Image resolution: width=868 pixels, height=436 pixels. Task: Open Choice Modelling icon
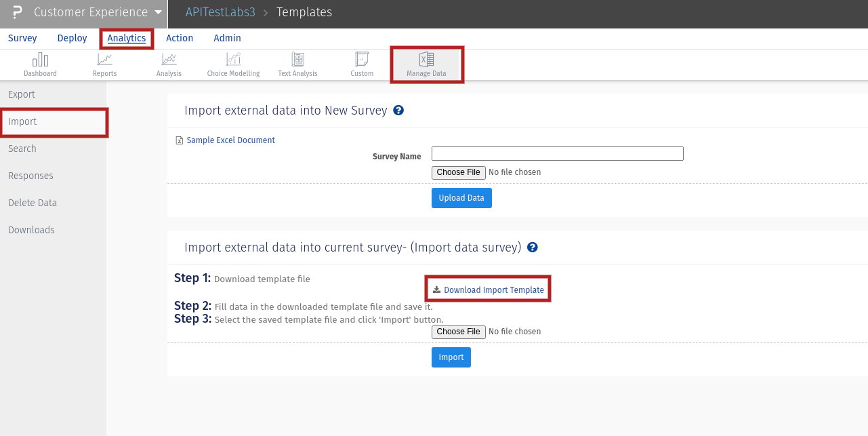point(233,60)
